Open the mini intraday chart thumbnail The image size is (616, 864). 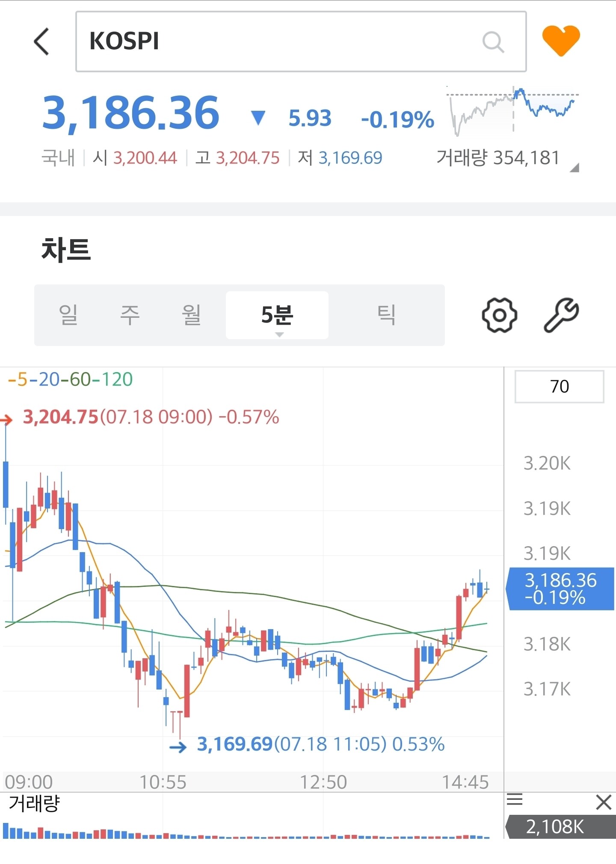(x=512, y=111)
